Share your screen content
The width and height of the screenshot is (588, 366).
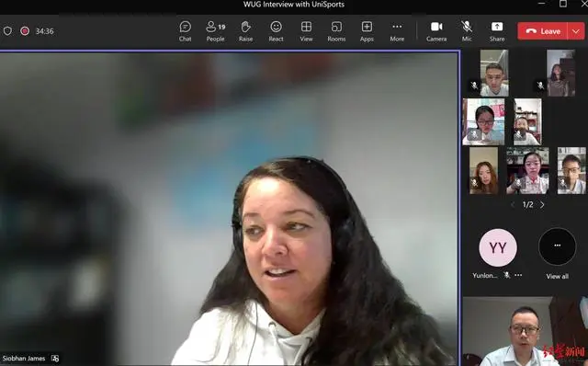click(497, 31)
